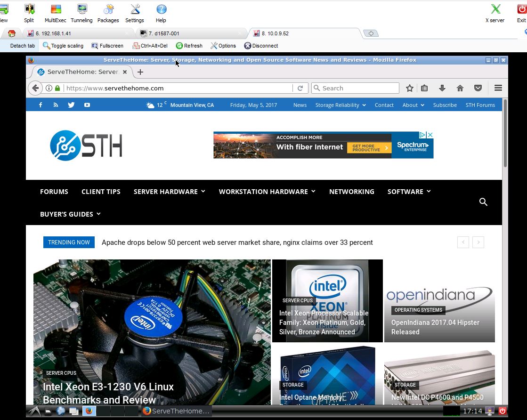Open the RSS feed icon

point(56,105)
